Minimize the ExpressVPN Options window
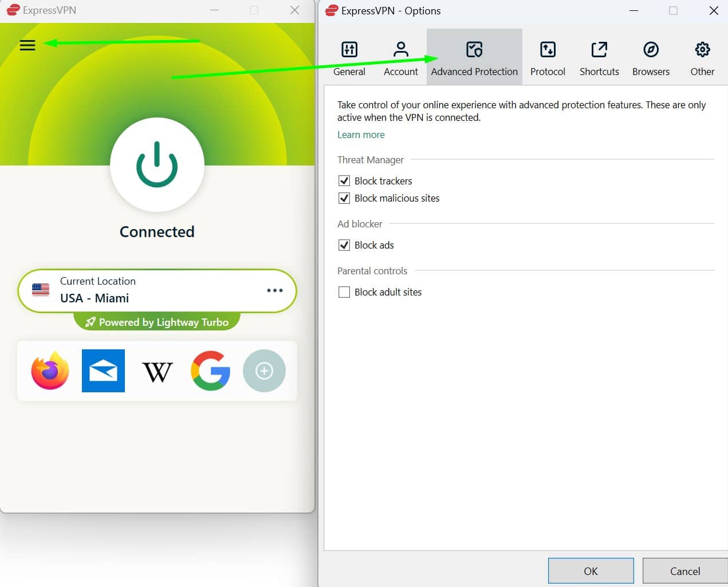 point(633,10)
